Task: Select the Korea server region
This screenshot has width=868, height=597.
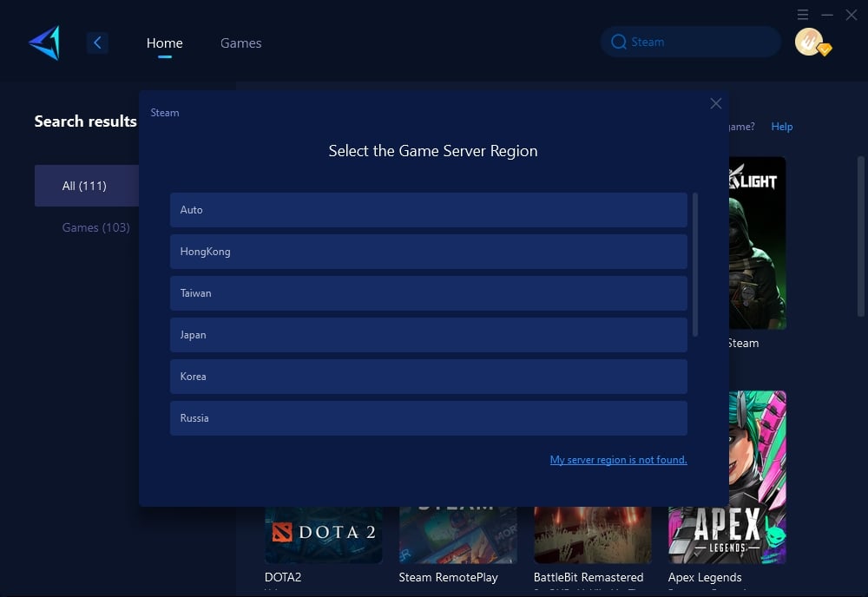Action: point(429,377)
